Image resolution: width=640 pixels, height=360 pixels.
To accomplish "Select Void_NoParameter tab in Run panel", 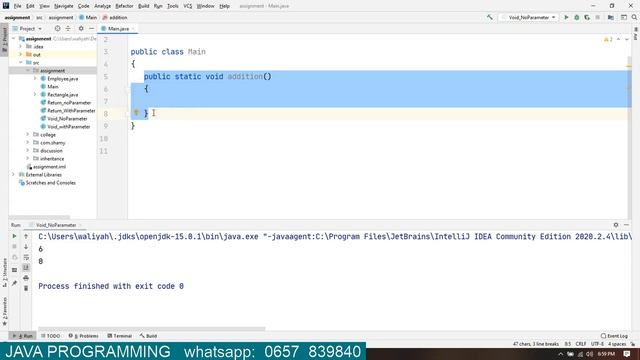I will coord(56,225).
